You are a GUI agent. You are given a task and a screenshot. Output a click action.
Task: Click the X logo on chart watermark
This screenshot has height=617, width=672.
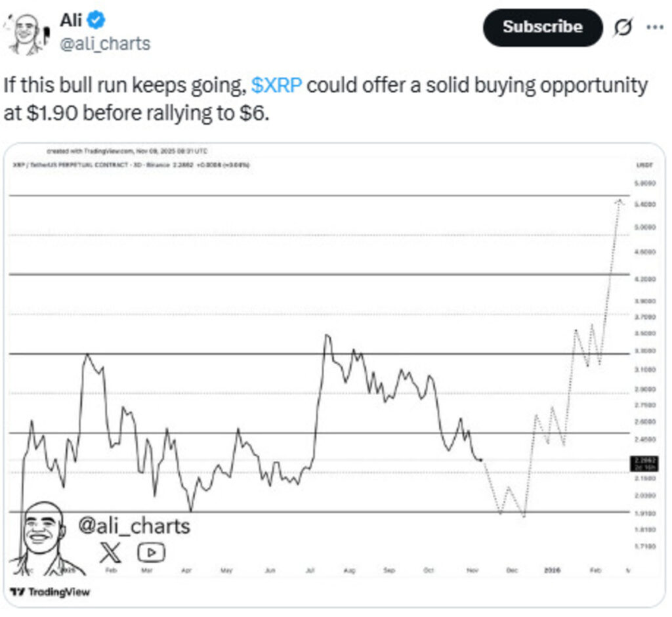[x=110, y=553]
